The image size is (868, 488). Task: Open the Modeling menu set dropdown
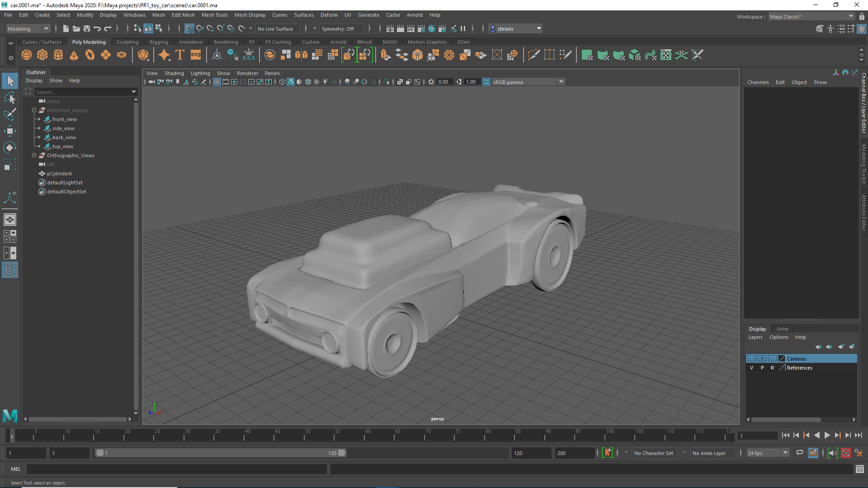[28, 28]
